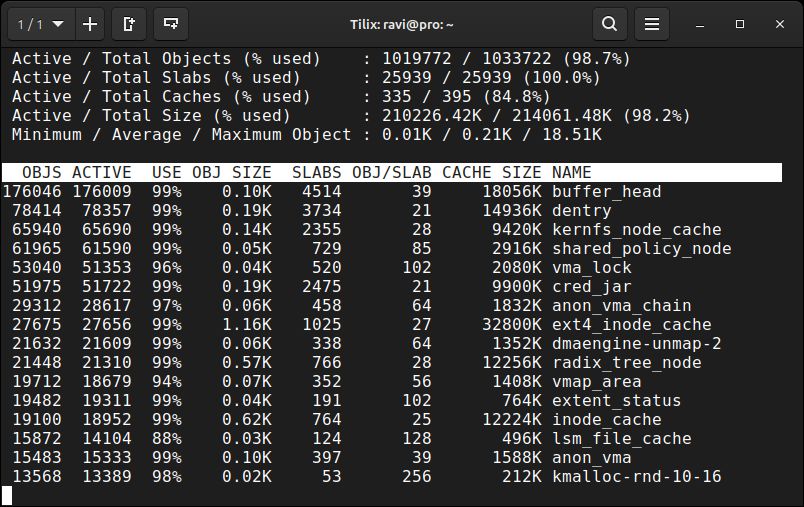
Task: Maximize the Tilix window
Action: (740, 24)
